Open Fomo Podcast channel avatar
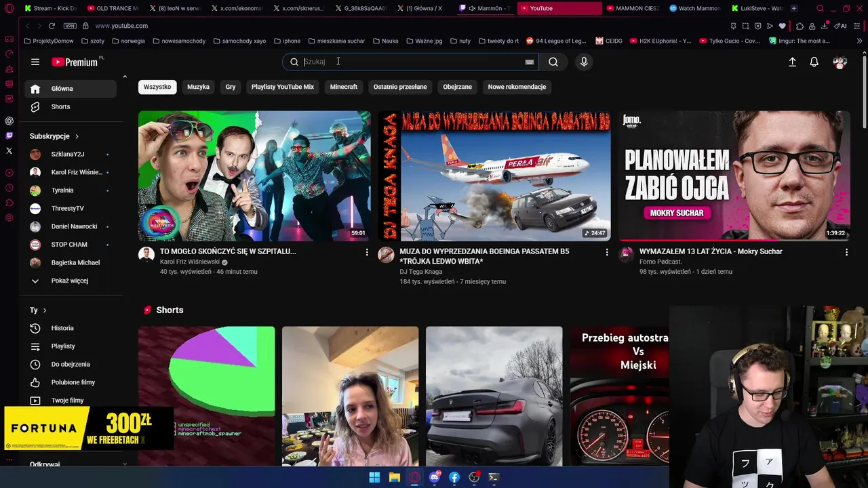Viewport: 868px width, 488px height. click(626, 255)
